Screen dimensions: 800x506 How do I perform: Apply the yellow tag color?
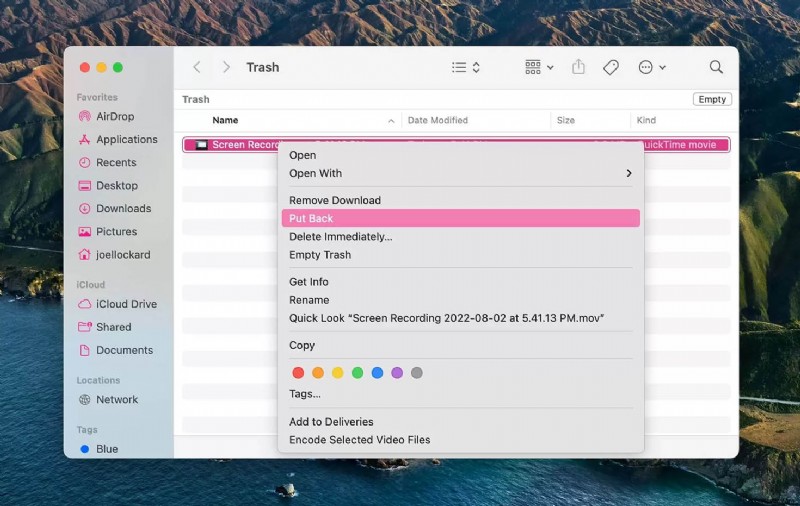point(338,373)
